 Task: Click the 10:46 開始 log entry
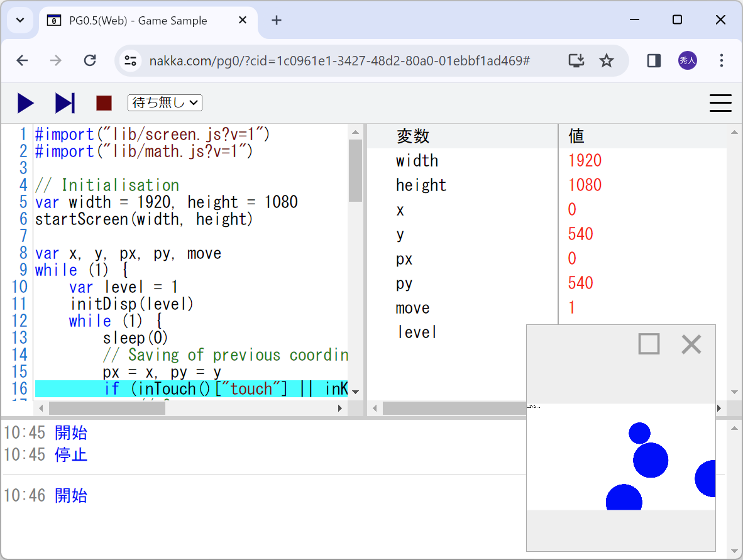[x=45, y=495]
